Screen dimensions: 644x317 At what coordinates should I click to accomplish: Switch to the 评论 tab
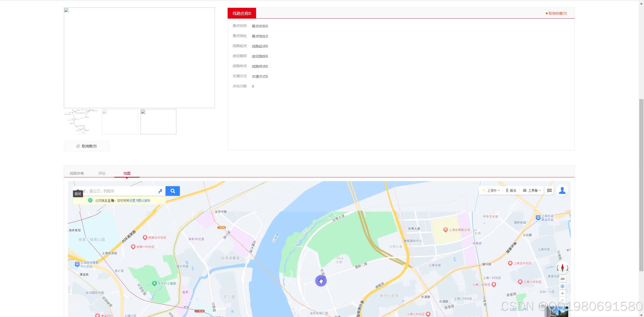click(102, 173)
